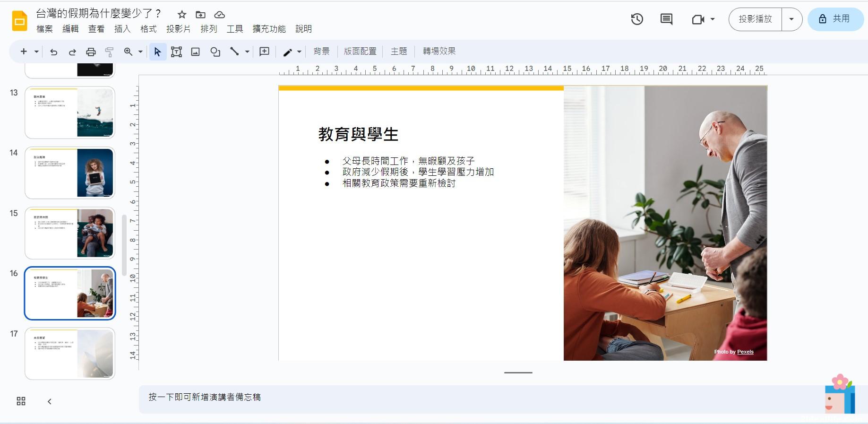Select the shape tool icon
This screenshot has width=868, height=424.
(x=215, y=52)
